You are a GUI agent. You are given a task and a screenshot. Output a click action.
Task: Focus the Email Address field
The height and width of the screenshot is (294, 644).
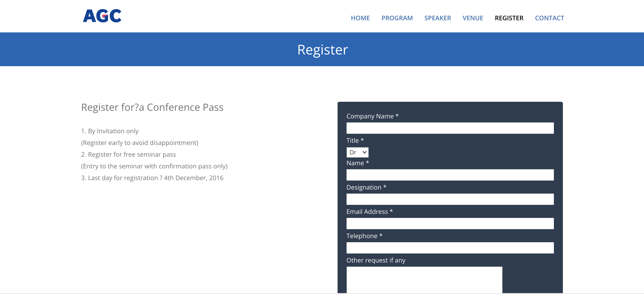(450, 223)
